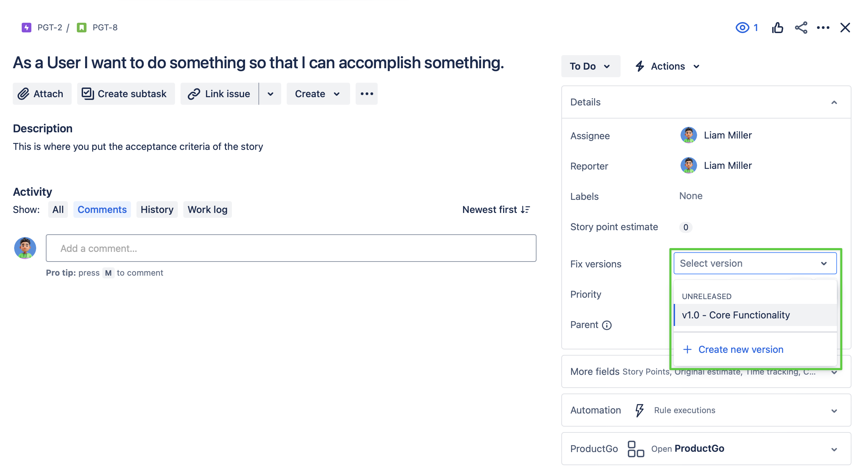Click the Add a comment field
The height and width of the screenshot is (470, 868).
point(291,248)
